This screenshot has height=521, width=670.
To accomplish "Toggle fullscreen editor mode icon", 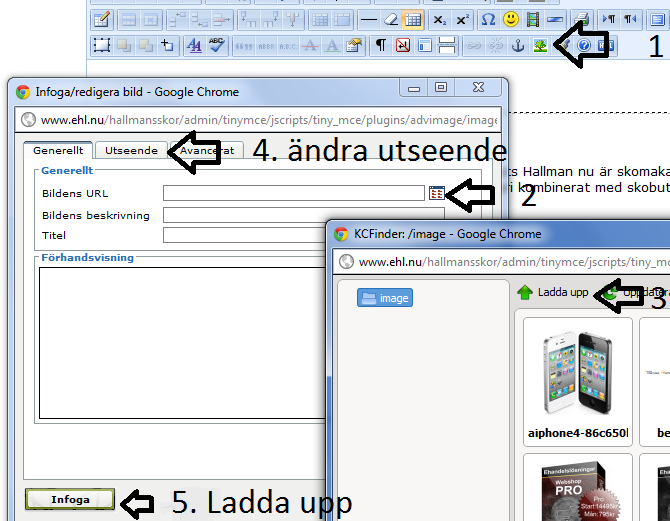I will pos(658,20).
